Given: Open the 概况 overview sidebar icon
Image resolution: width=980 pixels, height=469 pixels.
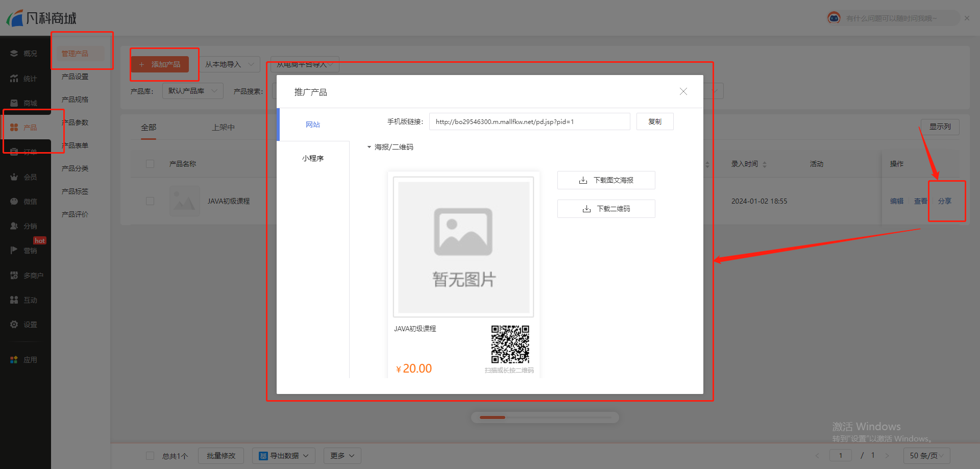Looking at the screenshot, I should click(x=14, y=54).
